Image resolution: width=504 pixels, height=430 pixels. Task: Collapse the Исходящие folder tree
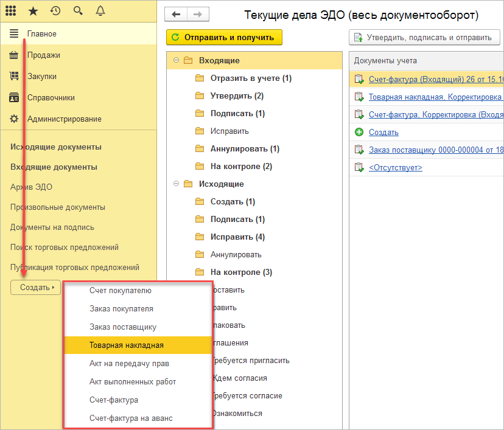point(177,184)
